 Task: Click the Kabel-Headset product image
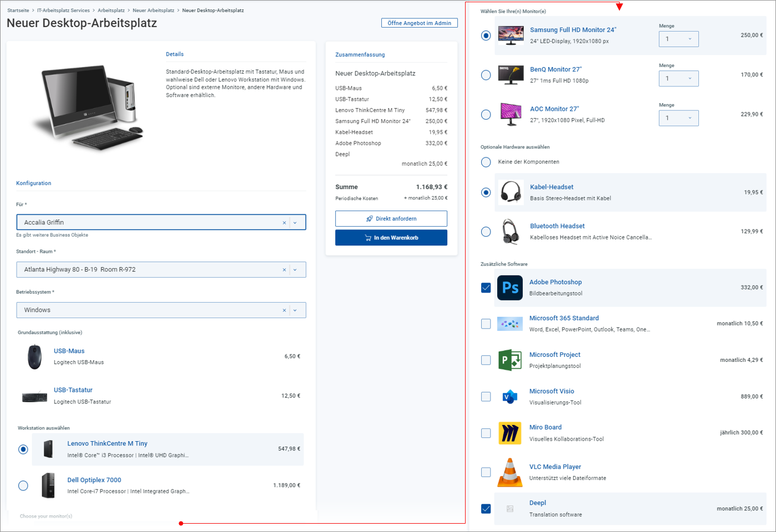(x=510, y=192)
